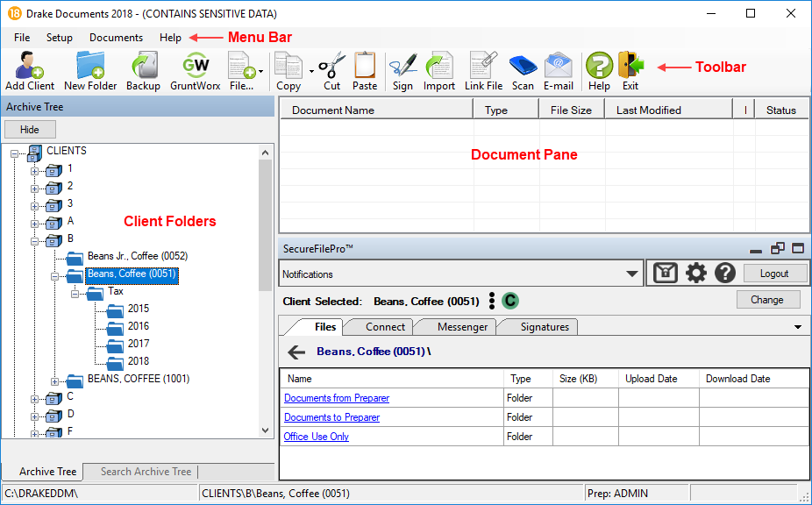The width and height of the screenshot is (812, 505).
Task: Sort by Last Modified column
Action: point(669,110)
